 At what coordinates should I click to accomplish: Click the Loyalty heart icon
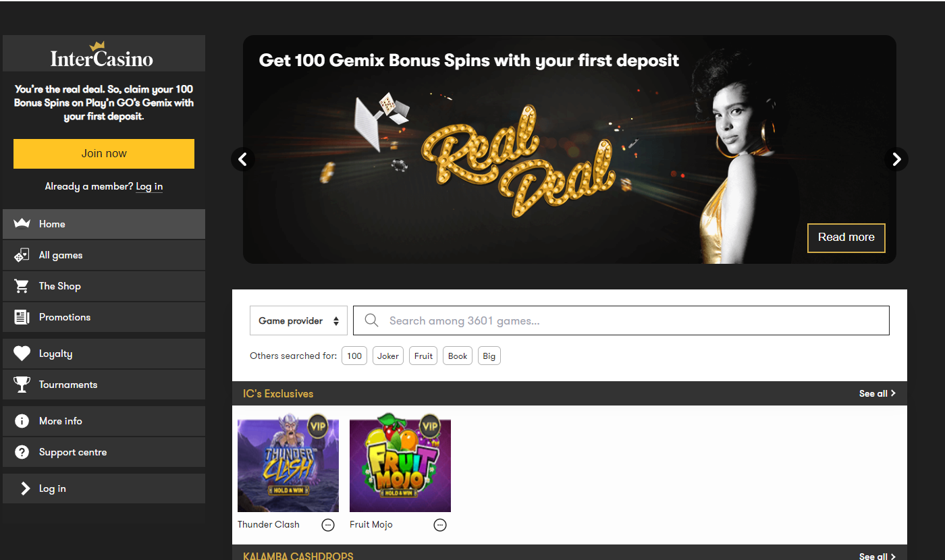(x=22, y=354)
